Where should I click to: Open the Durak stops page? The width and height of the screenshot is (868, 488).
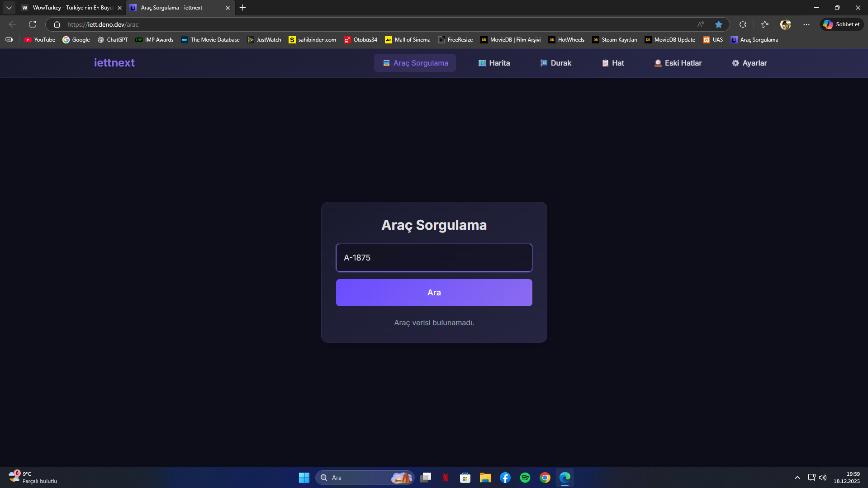point(555,63)
